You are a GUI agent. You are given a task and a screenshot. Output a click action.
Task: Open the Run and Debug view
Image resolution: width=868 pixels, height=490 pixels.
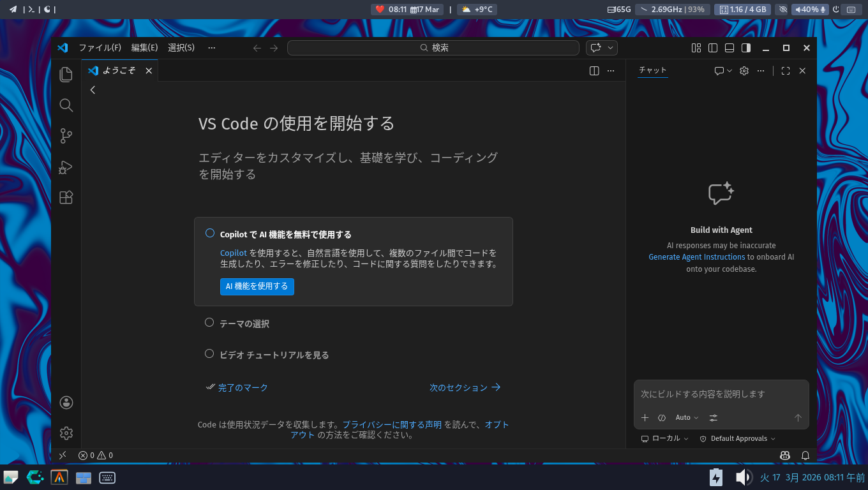point(66,167)
